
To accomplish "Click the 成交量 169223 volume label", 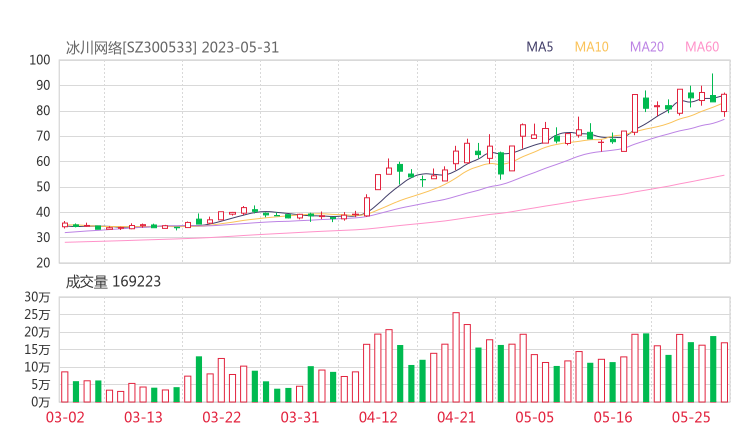I will click(113, 282).
